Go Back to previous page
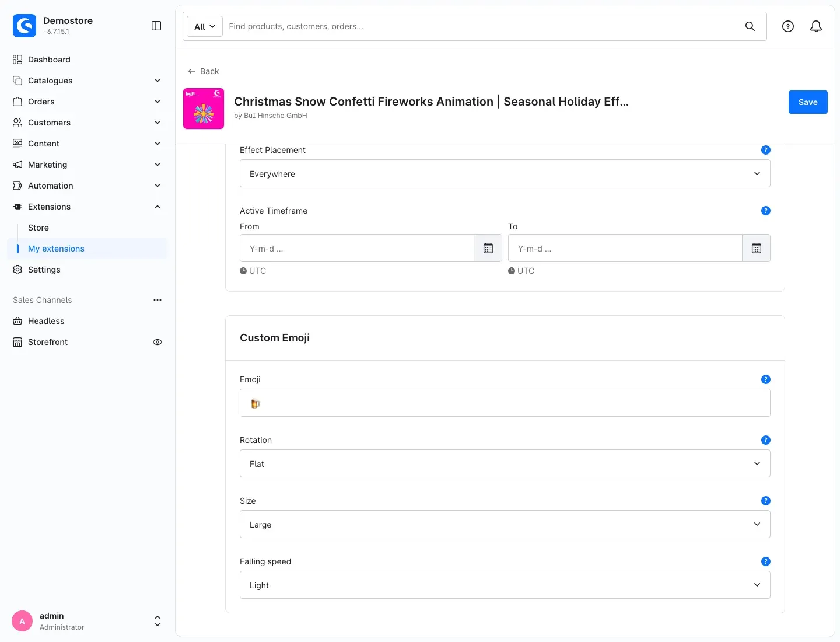840x642 pixels. click(204, 71)
